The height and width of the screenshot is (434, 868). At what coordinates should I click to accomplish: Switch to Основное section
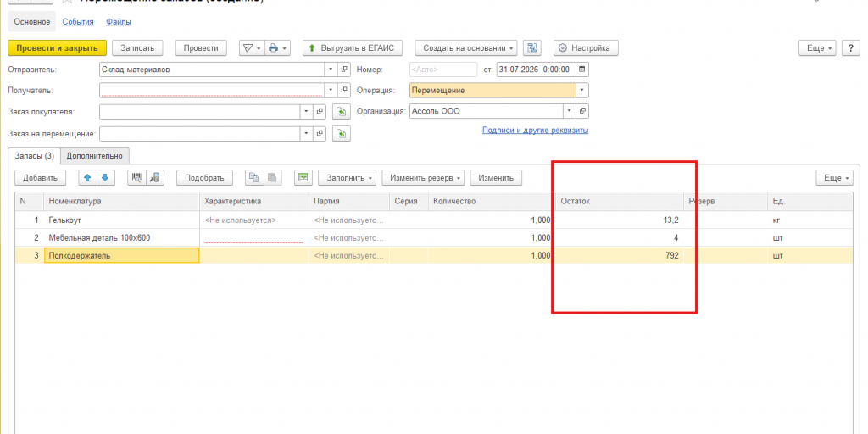point(31,21)
